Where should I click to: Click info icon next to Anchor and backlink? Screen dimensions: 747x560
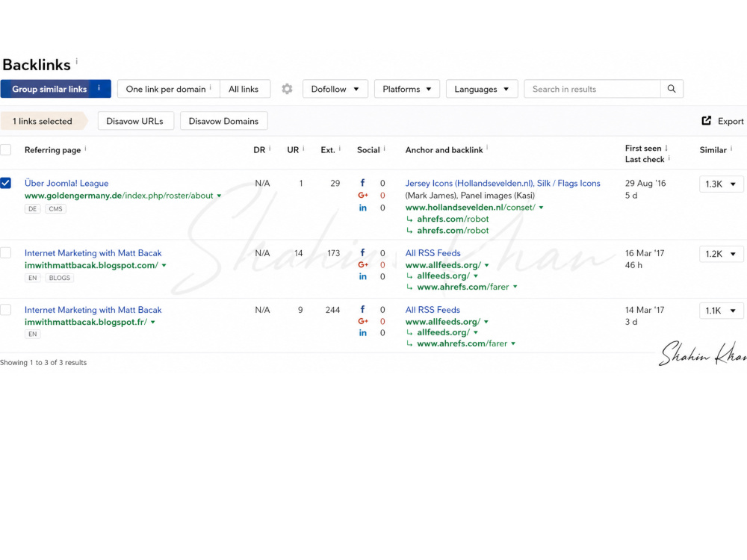[487, 148]
